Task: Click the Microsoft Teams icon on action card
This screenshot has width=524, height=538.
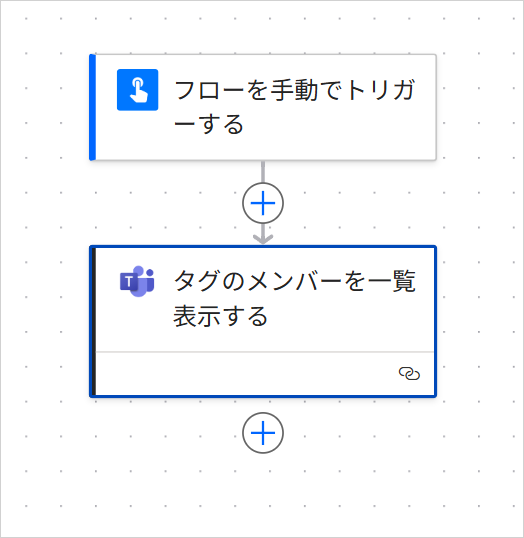Action: click(137, 281)
